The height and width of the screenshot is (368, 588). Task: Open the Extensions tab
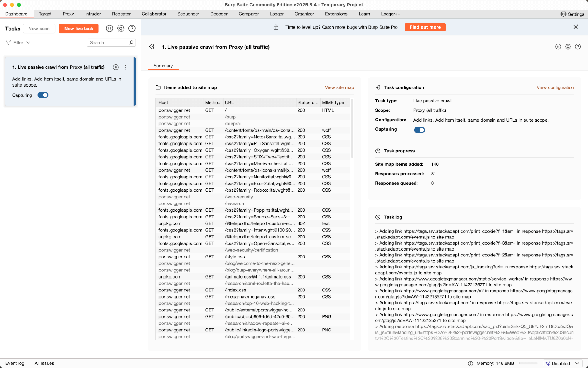(x=336, y=14)
